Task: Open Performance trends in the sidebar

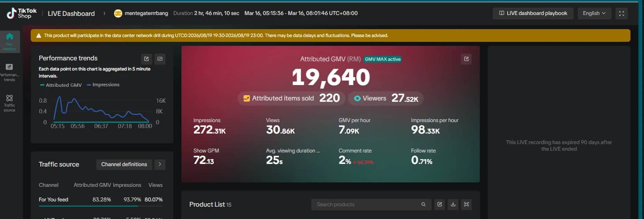Action: [x=9, y=73]
